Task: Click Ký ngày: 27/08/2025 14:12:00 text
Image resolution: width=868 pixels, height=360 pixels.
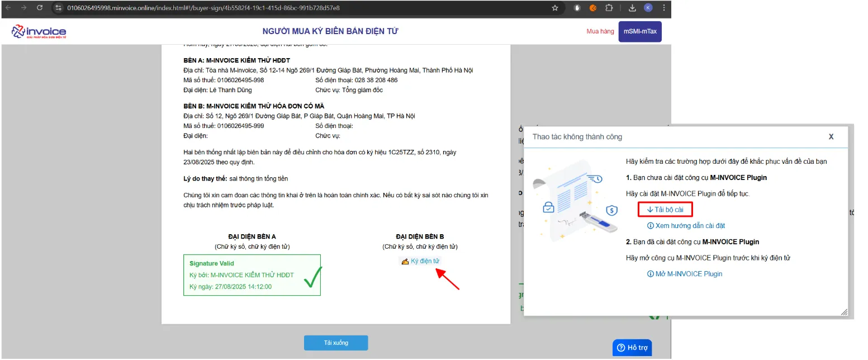Action: [230, 287]
